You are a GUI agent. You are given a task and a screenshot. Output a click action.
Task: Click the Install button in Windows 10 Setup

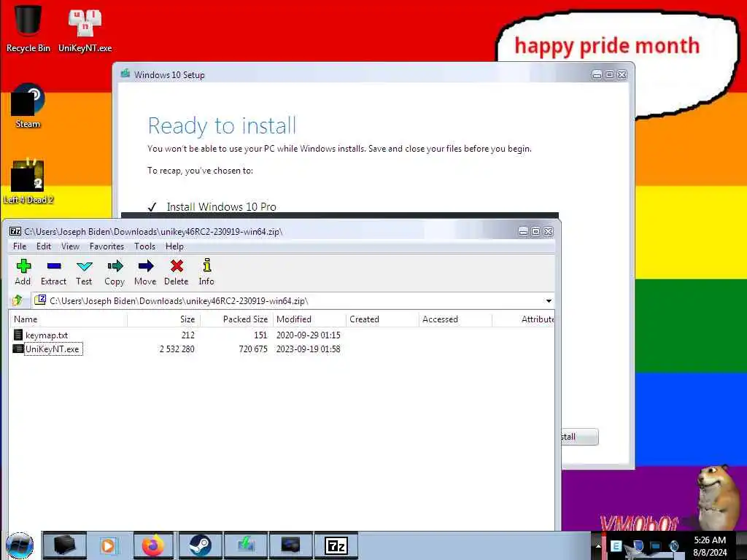(579, 437)
